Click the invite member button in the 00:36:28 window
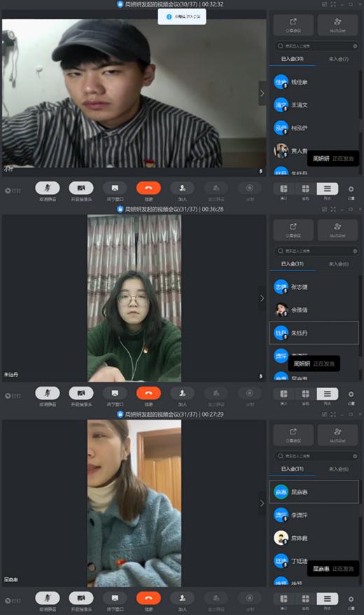 [337, 230]
